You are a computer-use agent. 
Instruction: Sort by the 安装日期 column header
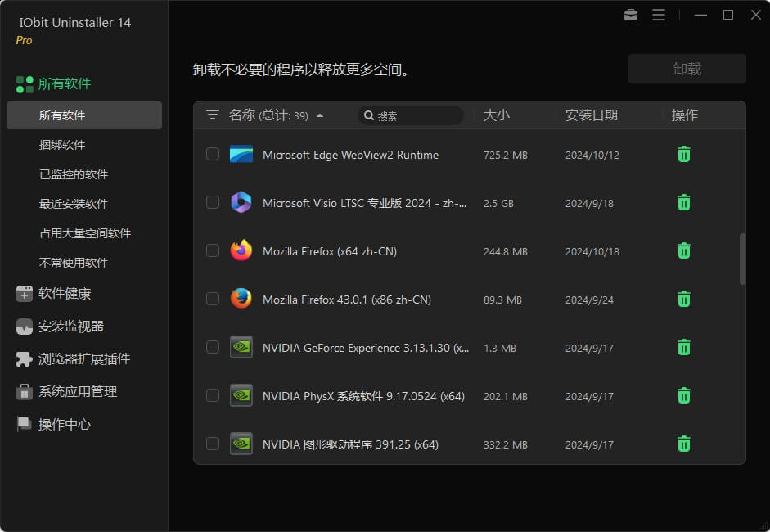[x=592, y=115]
